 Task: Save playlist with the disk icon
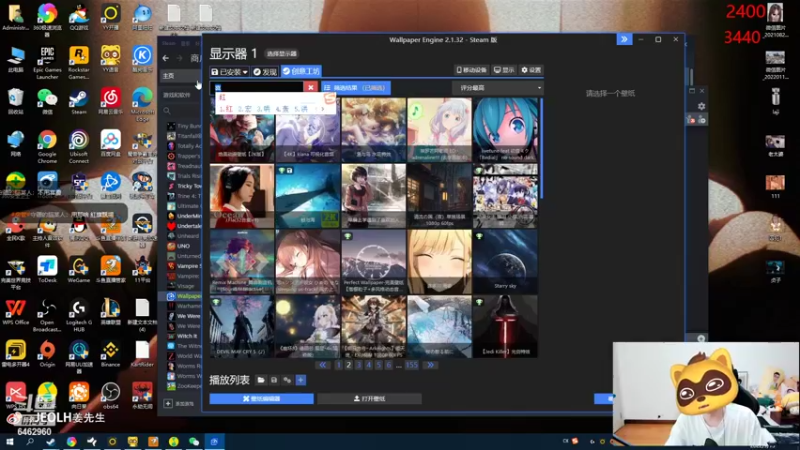coord(274,380)
